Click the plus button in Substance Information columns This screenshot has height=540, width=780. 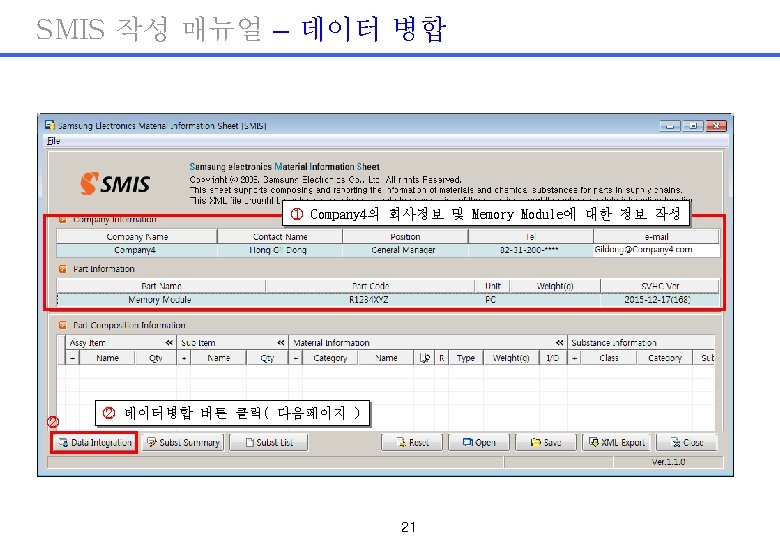tap(574, 358)
